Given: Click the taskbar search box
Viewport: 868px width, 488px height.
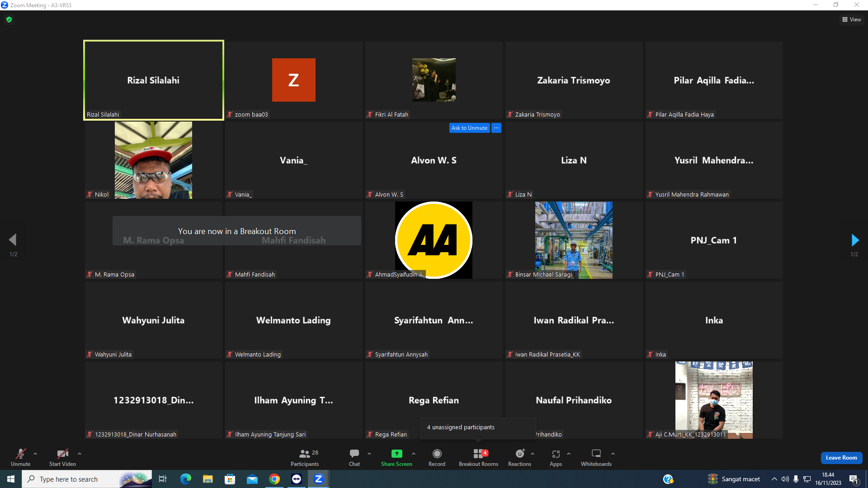Looking at the screenshot, I should tap(87, 479).
